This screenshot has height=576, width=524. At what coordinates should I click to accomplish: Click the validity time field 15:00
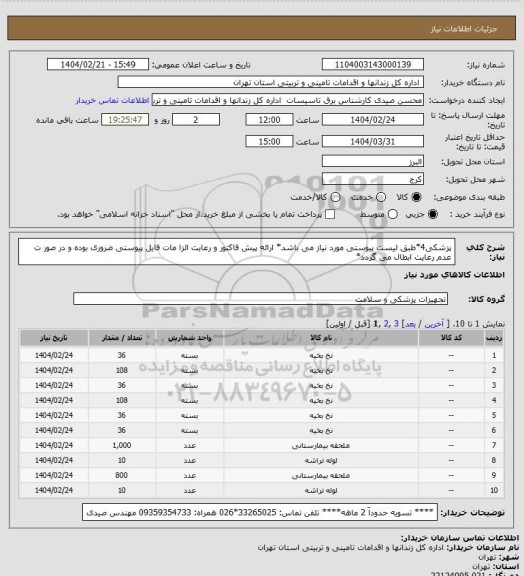point(269,141)
